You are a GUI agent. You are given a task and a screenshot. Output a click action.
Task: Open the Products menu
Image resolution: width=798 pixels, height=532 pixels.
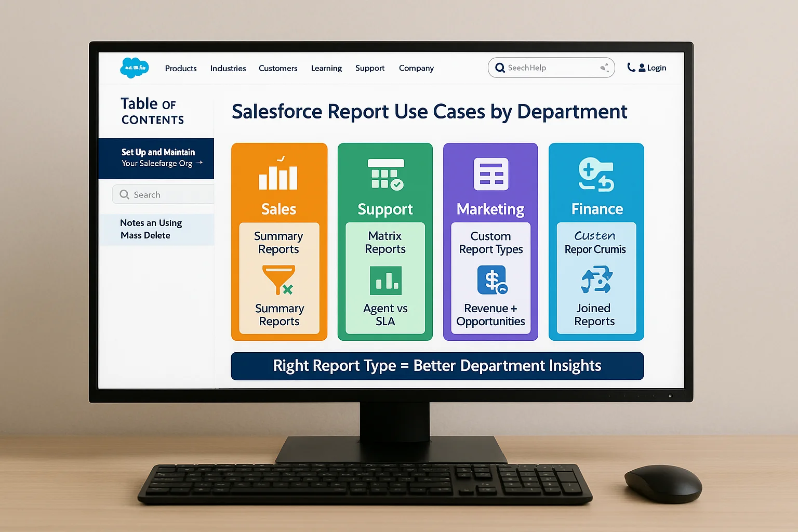click(181, 69)
